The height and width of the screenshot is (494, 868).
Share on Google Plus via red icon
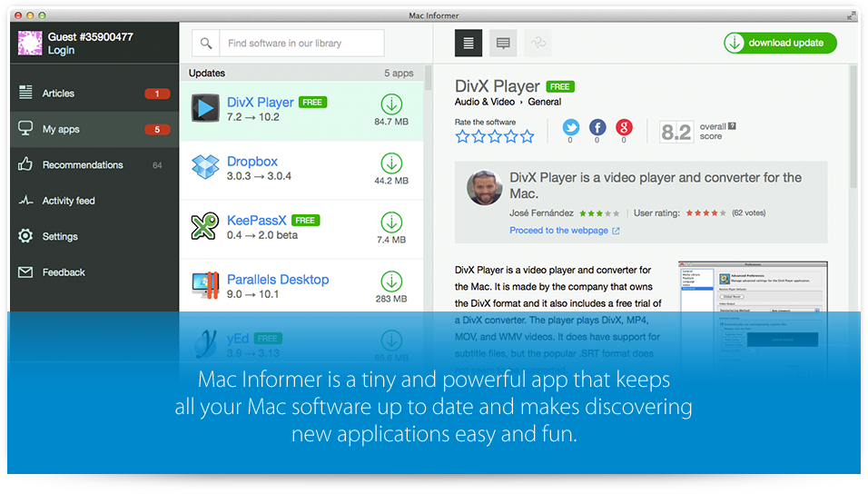point(624,127)
